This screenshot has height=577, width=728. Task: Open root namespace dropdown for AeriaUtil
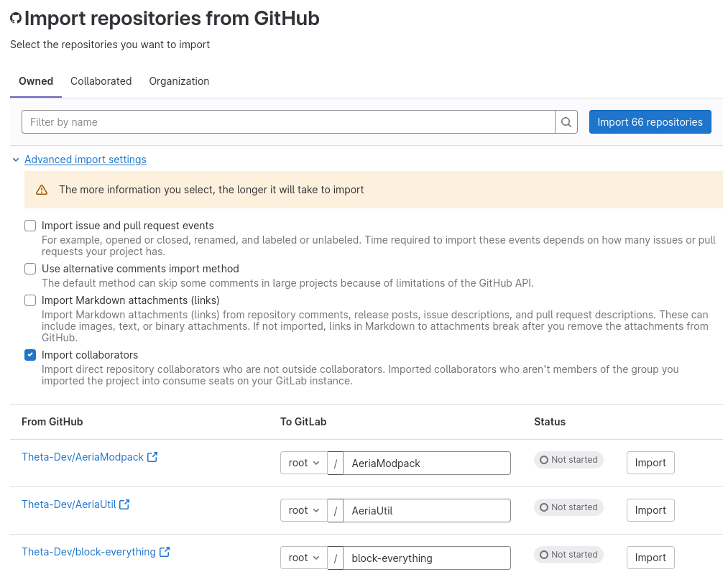(304, 510)
